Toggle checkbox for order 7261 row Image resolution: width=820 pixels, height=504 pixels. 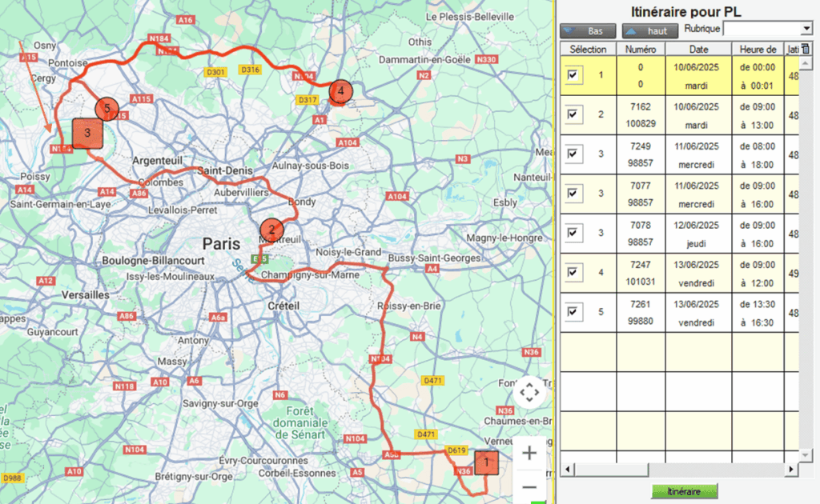[x=573, y=312]
